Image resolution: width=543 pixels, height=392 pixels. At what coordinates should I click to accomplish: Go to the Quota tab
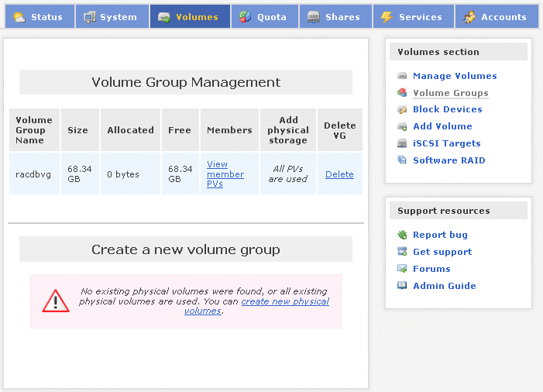coord(263,17)
